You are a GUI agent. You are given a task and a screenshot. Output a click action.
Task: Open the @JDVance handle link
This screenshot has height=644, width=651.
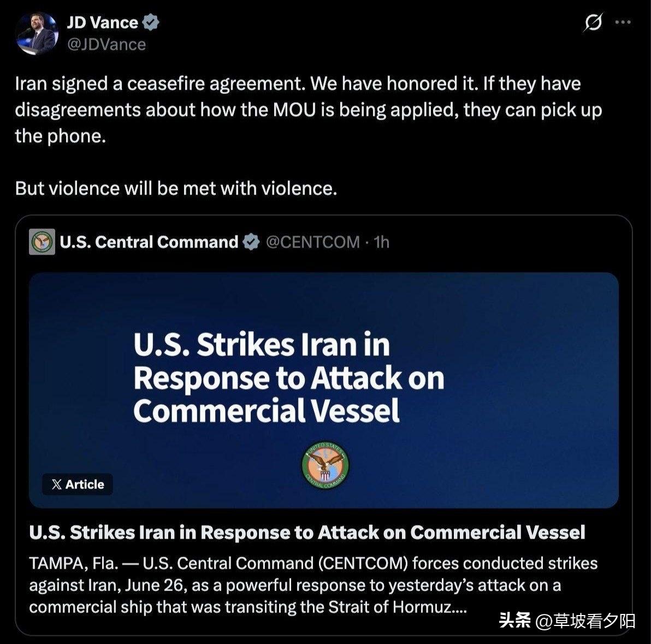pyautogui.click(x=106, y=44)
